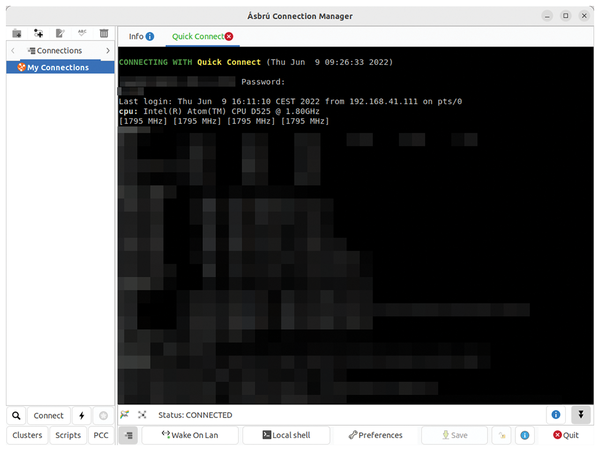
Task: Click the Quit button
Action: 566,435
